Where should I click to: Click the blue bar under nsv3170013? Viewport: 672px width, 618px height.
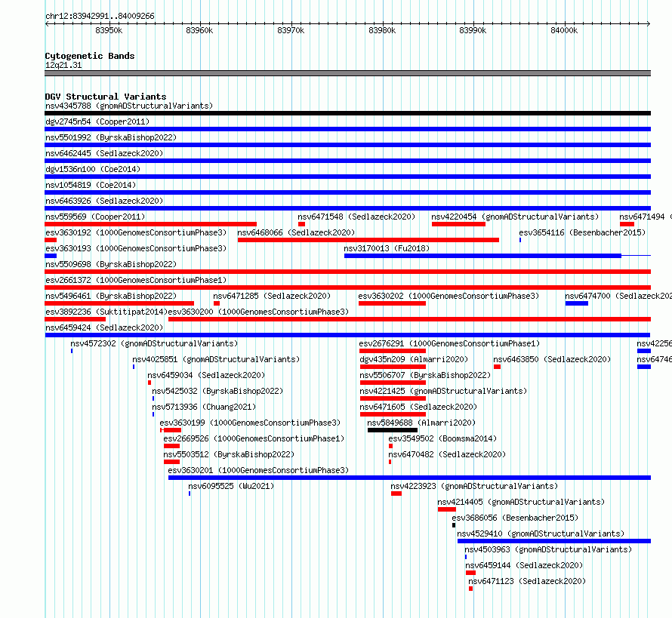click(x=482, y=256)
